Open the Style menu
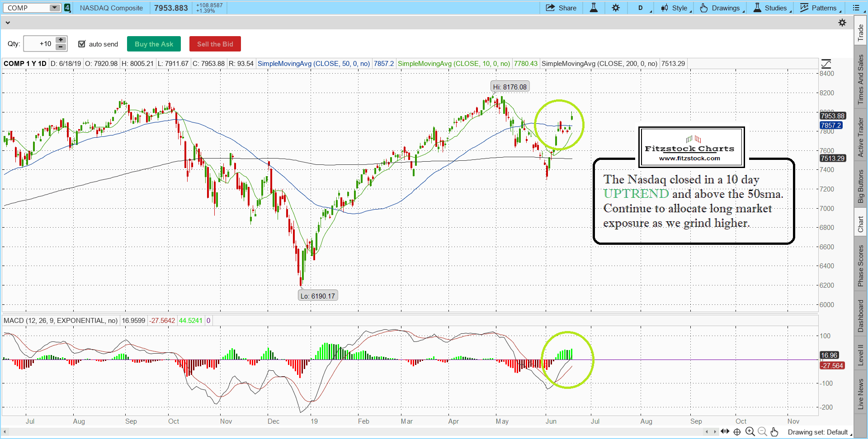The image size is (868, 439). pos(675,8)
